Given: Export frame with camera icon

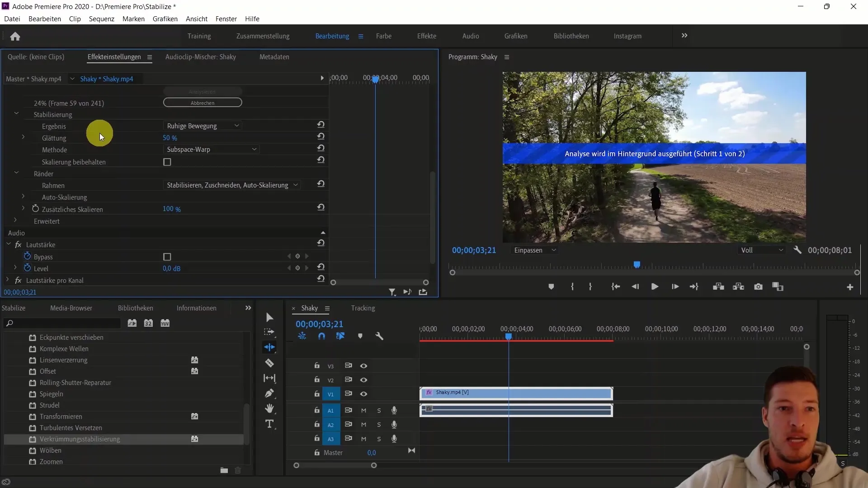Looking at the screenshot, I should pos(759,287).
